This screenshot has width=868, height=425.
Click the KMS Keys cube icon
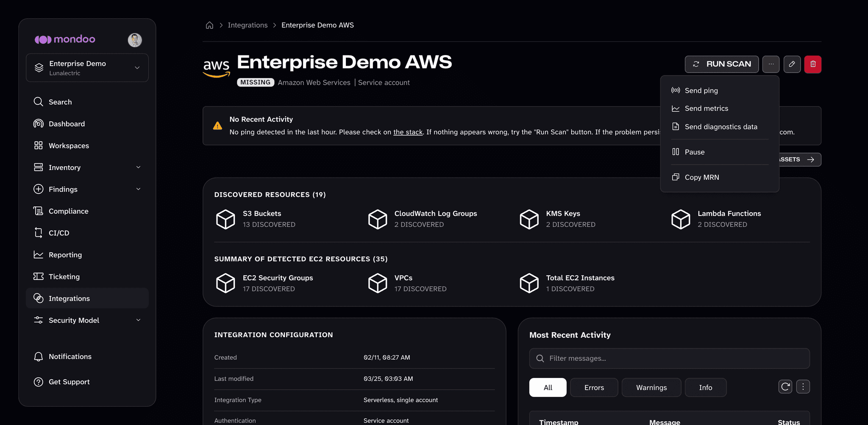[x=529, y=219]
